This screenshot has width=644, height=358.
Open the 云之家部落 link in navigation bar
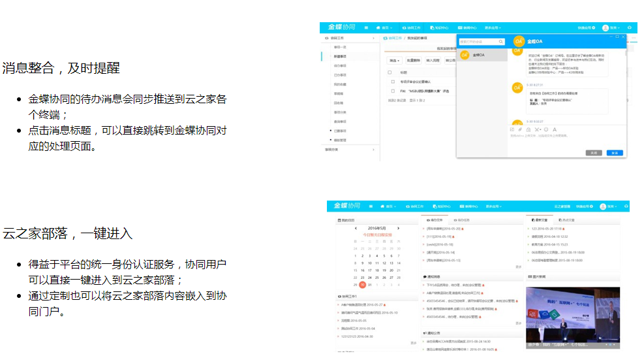[562, 206]
